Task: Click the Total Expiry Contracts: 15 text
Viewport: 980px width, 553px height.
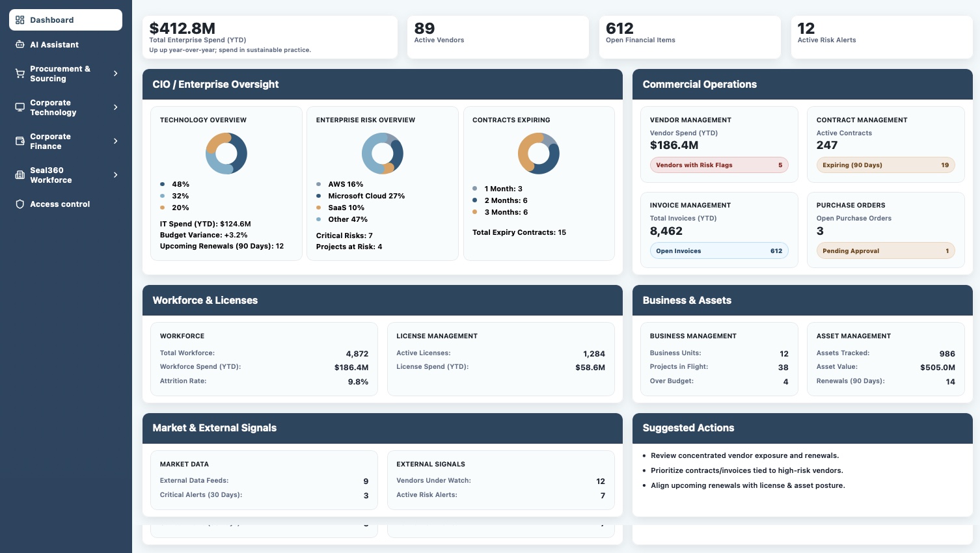Action: pos(519,232)
